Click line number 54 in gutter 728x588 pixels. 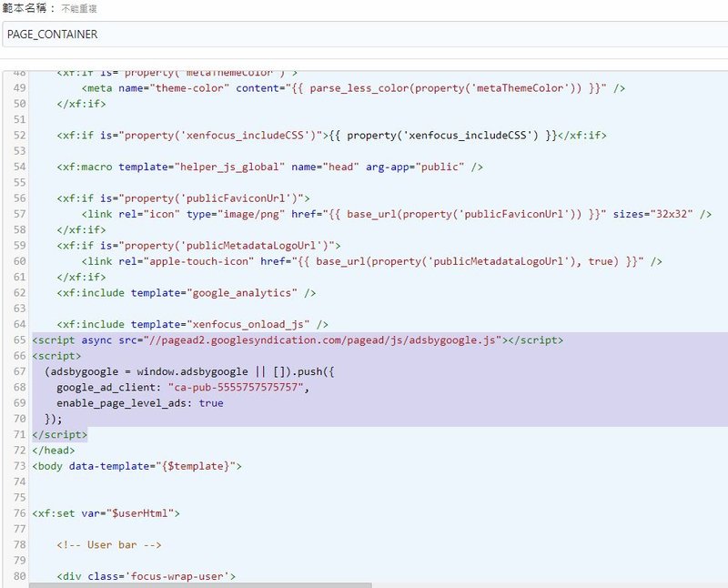pyautogui.click(x=19, y=167)
